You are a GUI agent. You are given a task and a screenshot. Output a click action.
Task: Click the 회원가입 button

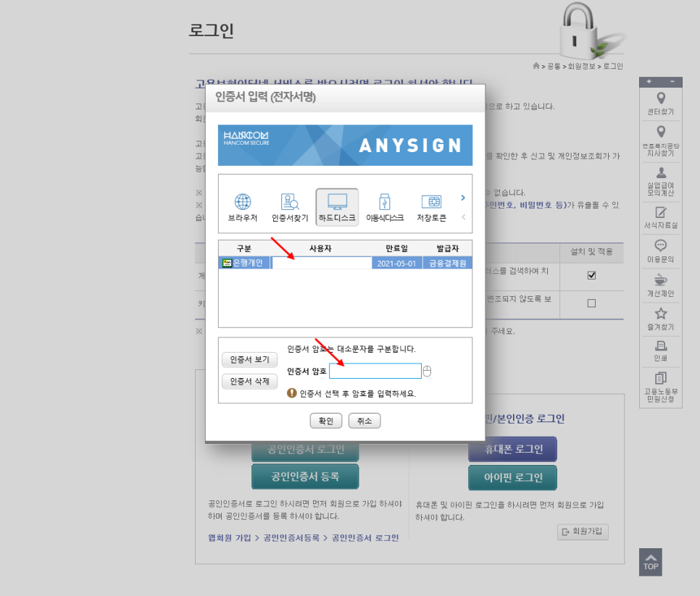(583, 532)
